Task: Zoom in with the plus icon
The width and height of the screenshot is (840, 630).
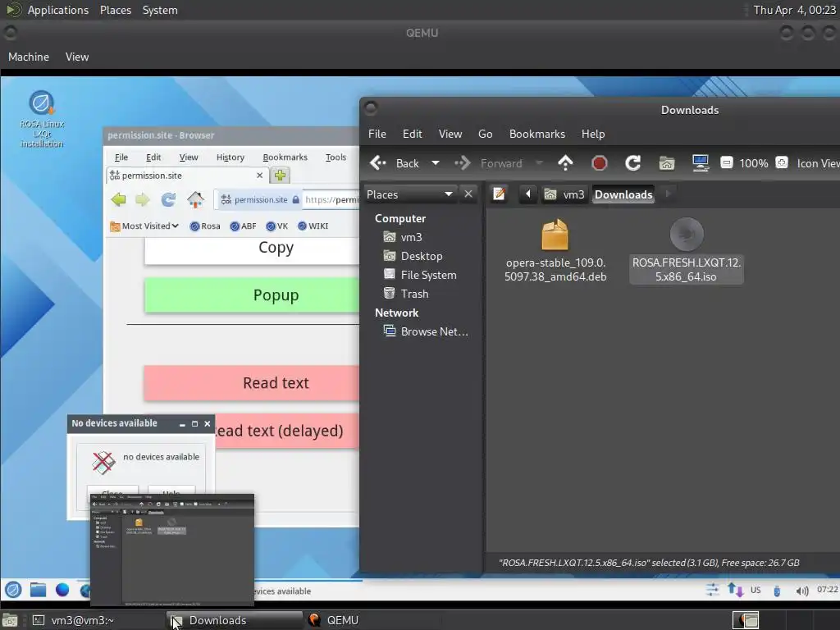Action: click(x=782, y=163)
